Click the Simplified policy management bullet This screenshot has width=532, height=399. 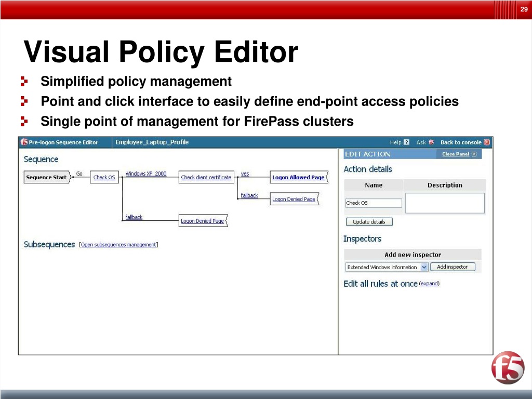[136, 82]
